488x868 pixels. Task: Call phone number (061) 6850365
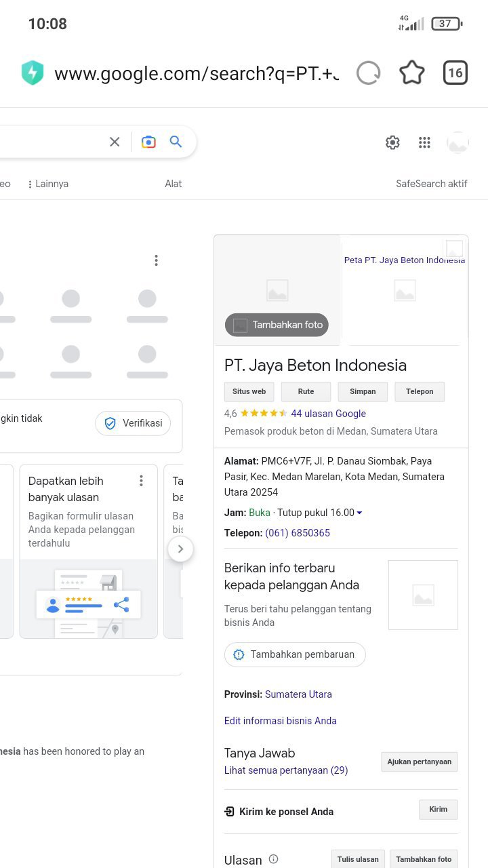(298, 533)
